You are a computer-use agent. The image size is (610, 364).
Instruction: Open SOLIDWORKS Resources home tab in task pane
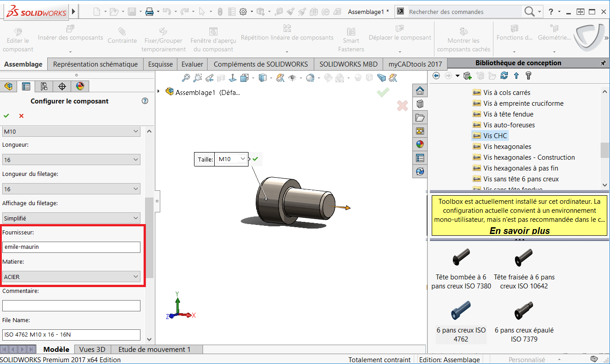click(420, 90)
